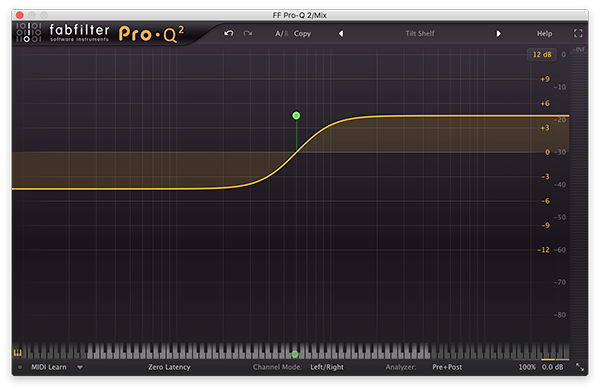Go to next preset arrow
Viewport: 600px width, 390px height.
tap(498, 34)
